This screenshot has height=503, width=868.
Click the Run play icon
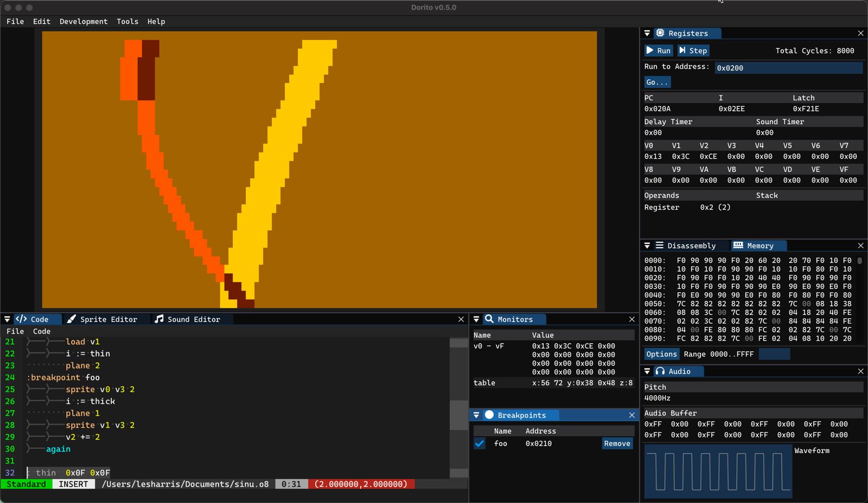[650, 50]
